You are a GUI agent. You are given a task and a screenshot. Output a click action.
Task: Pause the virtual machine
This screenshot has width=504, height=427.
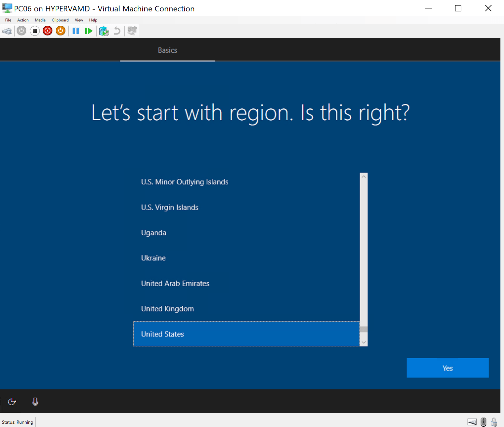(76, 31)
